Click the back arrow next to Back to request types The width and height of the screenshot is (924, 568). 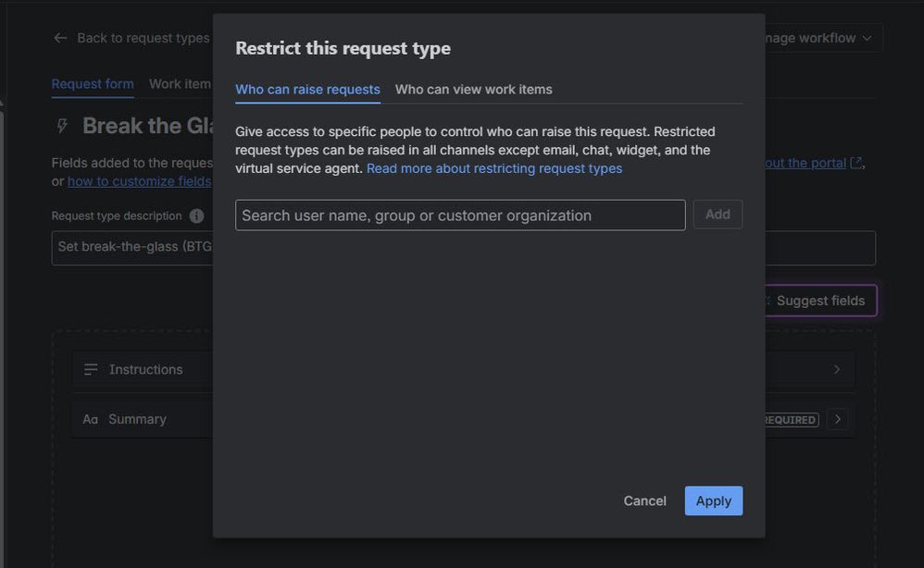coord(59,37)
